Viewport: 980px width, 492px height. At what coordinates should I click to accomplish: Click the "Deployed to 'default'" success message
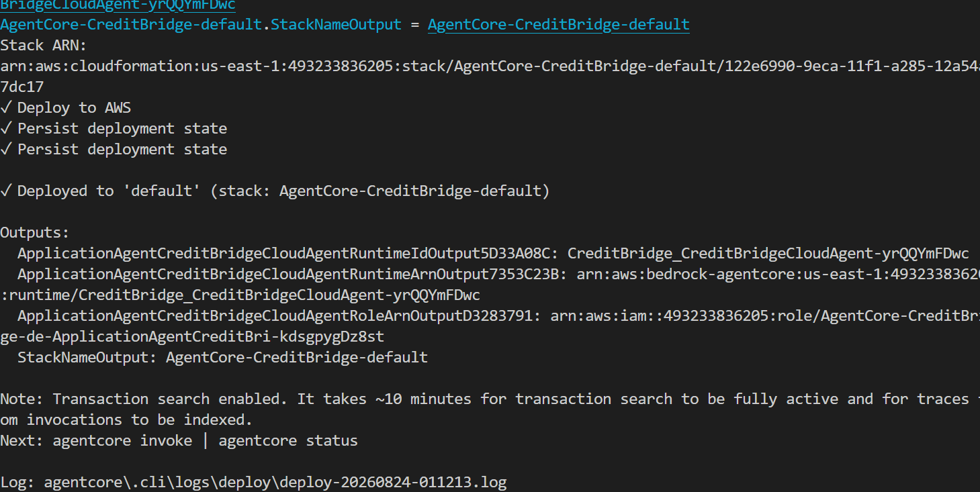coord(275,191)
